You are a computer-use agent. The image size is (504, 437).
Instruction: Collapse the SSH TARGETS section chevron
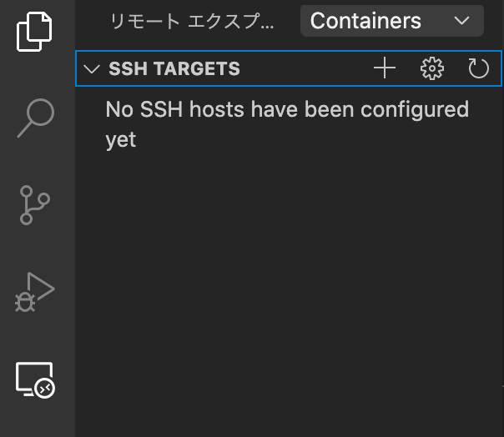tap(92, 69)
